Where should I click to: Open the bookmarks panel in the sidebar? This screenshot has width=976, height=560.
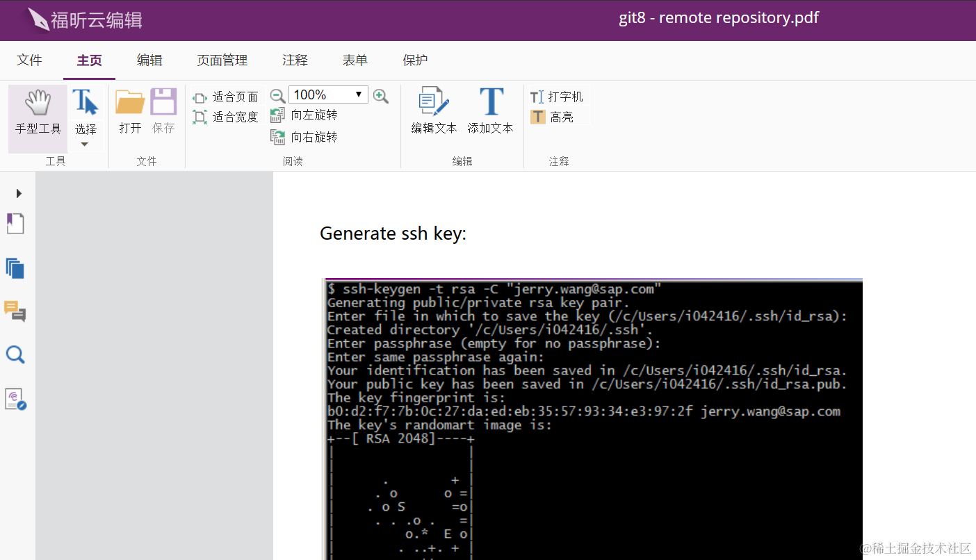15,224
